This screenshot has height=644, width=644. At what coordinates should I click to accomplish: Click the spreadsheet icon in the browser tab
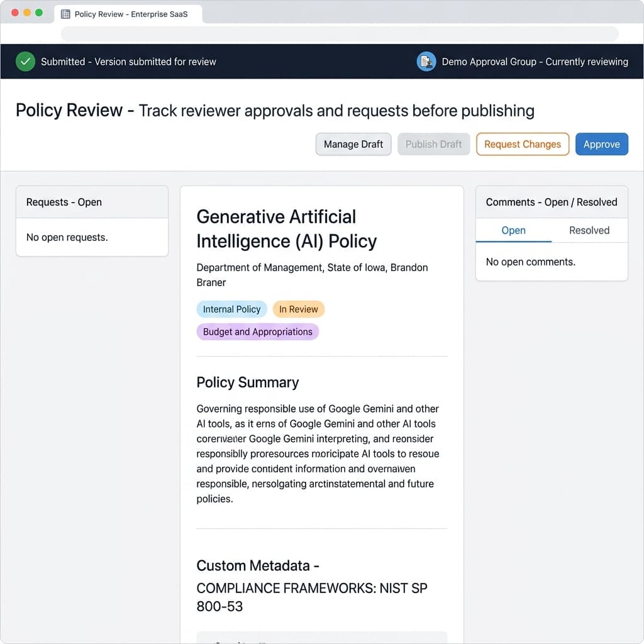(x=64, y=13)
